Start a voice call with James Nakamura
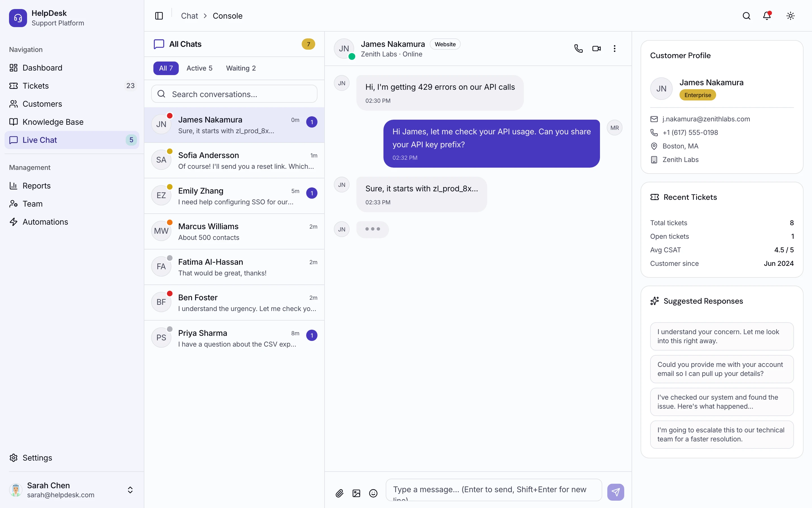This screenshot has width=812, height=508. [x=579, y=48]
